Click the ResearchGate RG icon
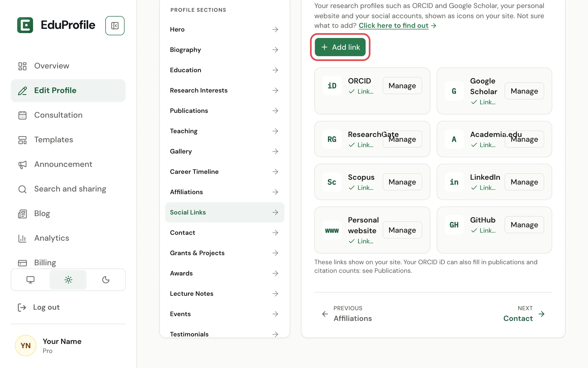Viewport: 588px width, 368px height. click(332, 139)
